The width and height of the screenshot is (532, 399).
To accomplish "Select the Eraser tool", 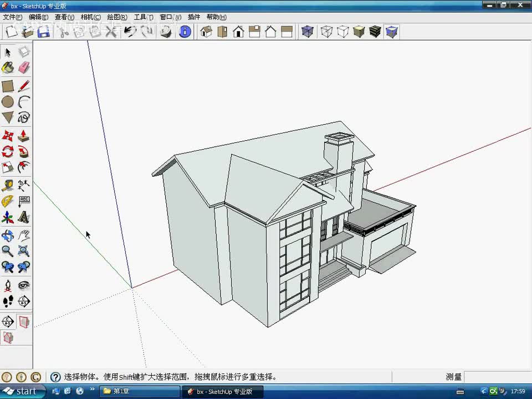I will (x=24, y=68).
